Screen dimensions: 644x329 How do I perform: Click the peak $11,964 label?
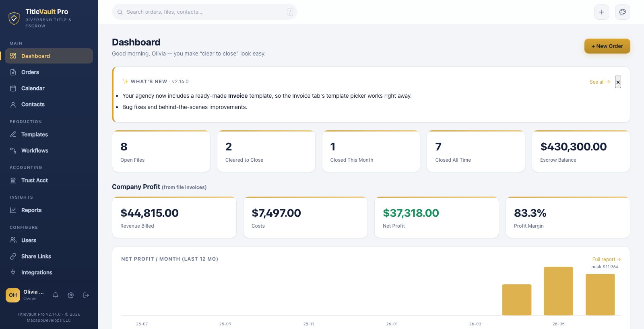click(x=605, y=267)
